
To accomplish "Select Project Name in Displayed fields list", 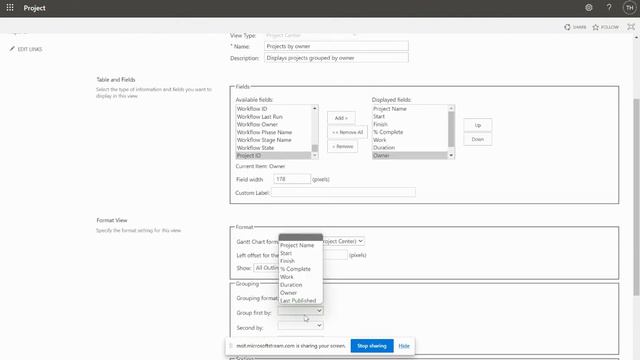I will click(410, 109).
